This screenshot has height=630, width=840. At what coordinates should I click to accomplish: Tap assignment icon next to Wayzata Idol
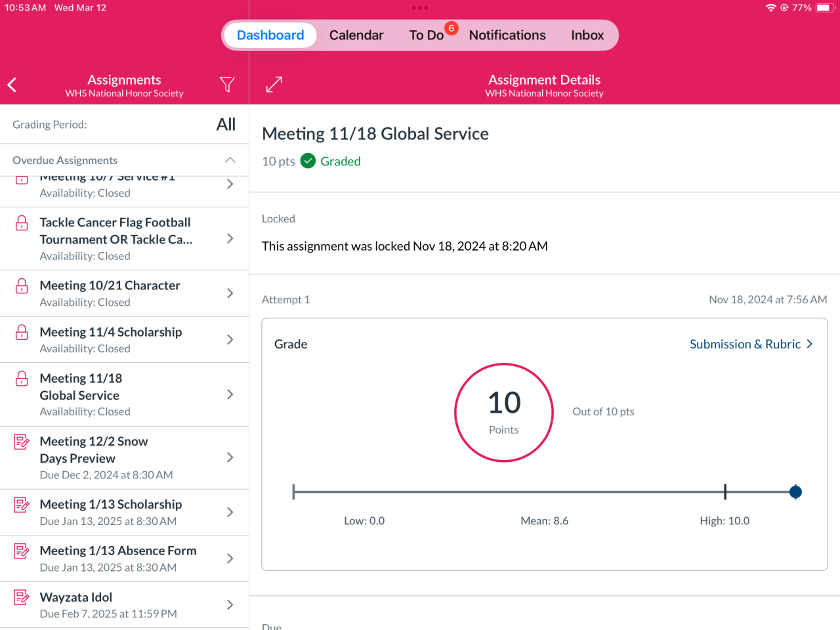22,597
